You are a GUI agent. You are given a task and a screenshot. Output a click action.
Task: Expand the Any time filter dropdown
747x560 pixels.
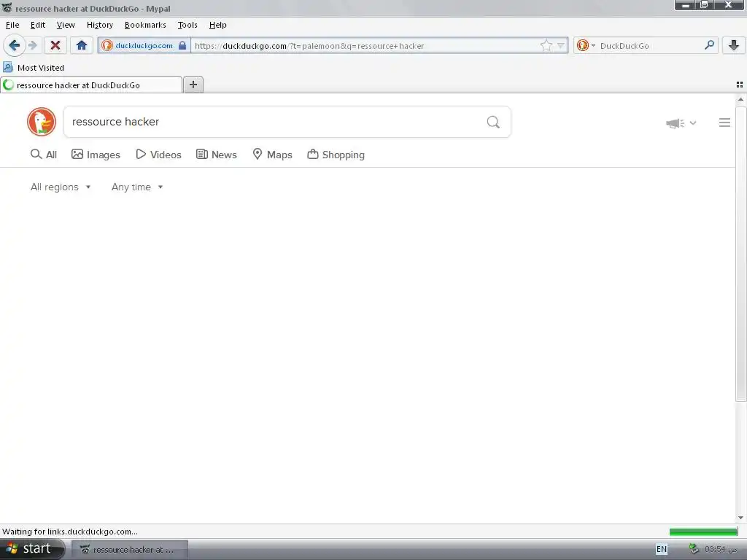(137, 187)
